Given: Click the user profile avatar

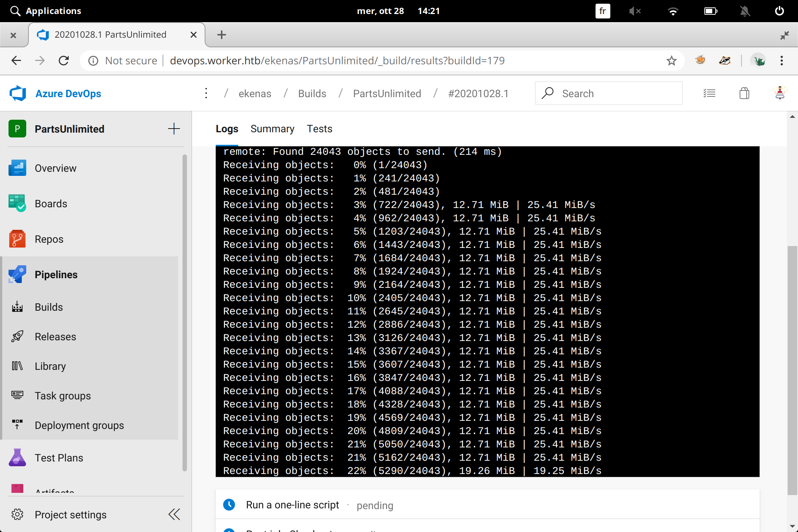Looking at the screenshot, I should [780, 93].
